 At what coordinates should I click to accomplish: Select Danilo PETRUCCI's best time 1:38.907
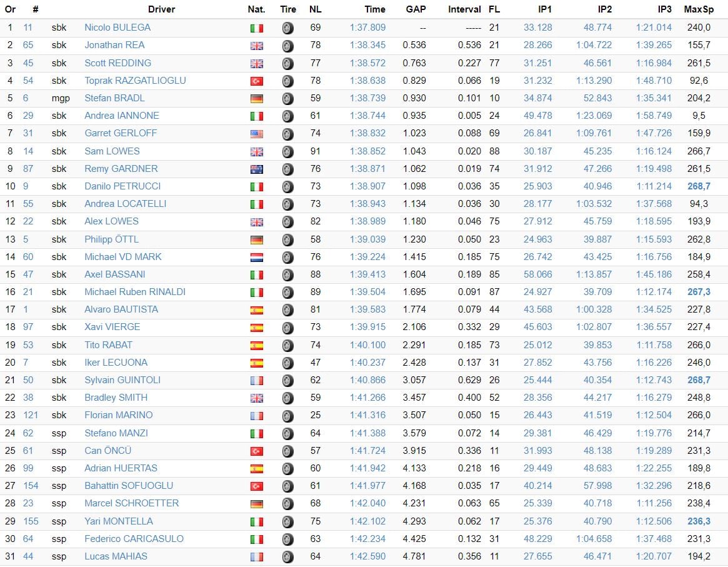[x=367, y=186]
